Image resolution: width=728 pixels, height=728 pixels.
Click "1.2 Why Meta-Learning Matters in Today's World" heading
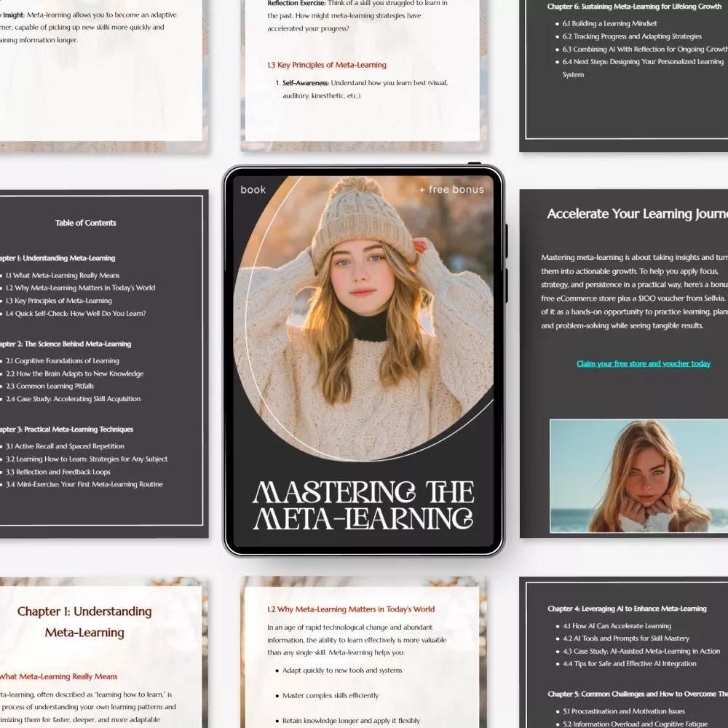pyautogui.click(x=351, y=609)
